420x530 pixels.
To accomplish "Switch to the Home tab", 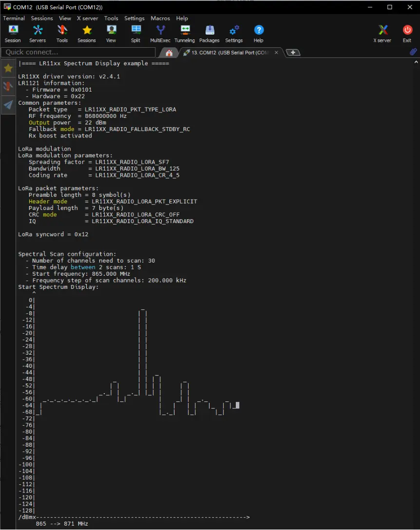I will click(x=169, y=53).
